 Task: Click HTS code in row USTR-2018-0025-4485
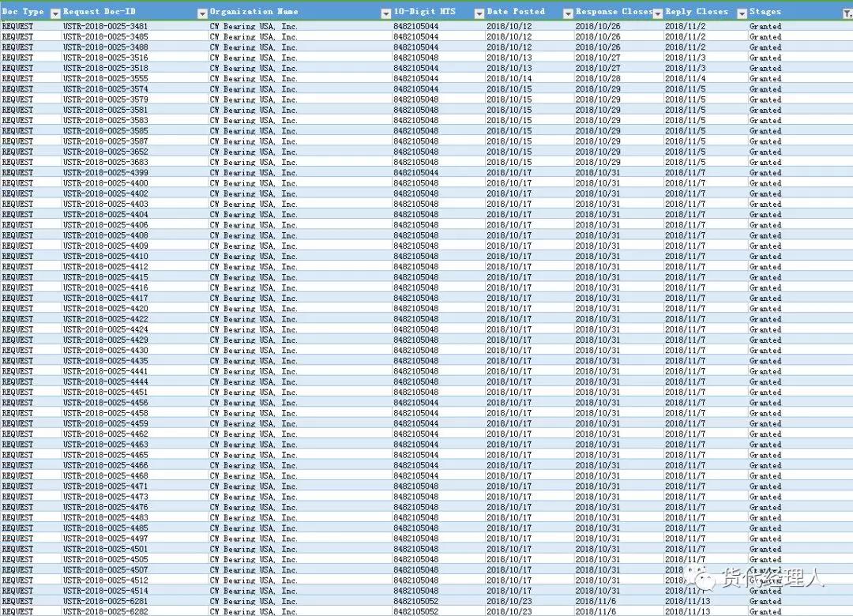point(416,528)
